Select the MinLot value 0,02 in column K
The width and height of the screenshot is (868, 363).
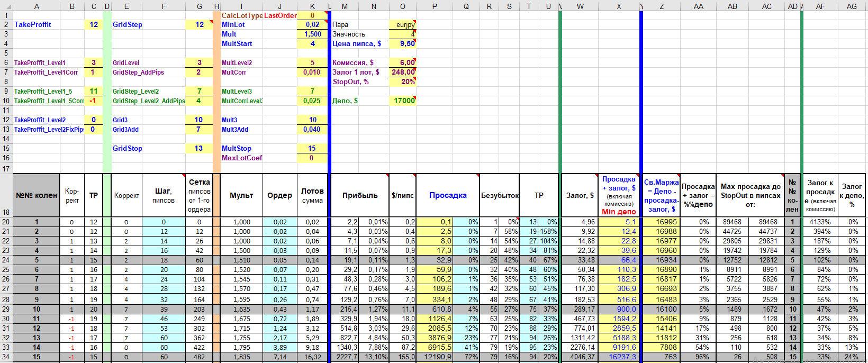312,24
